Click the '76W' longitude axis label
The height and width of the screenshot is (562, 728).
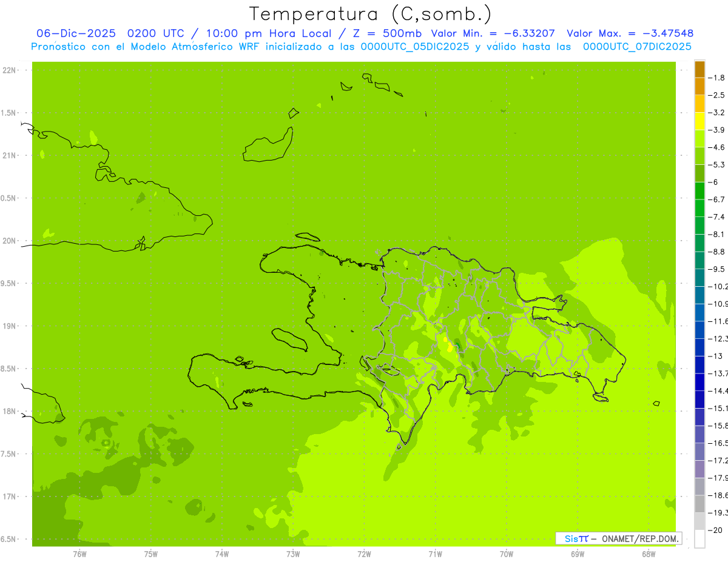(79, 554)
